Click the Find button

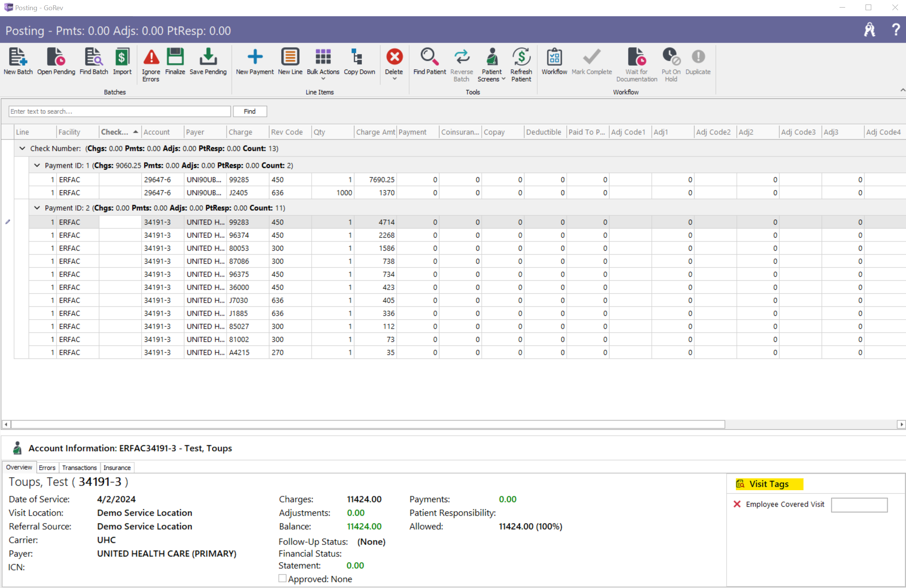click(250, 111)
